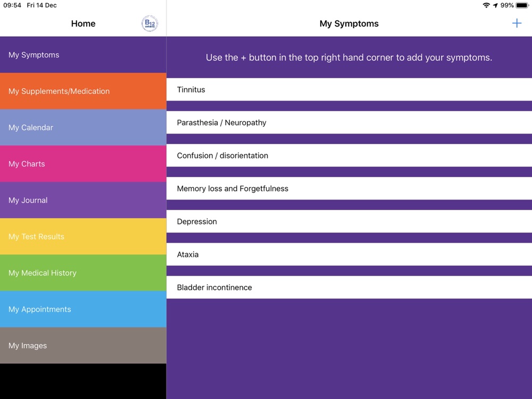Viewport: 532px width, 399px height.
Task: Tap the add-symptoms instruction banner
Action: pos(349,57)
